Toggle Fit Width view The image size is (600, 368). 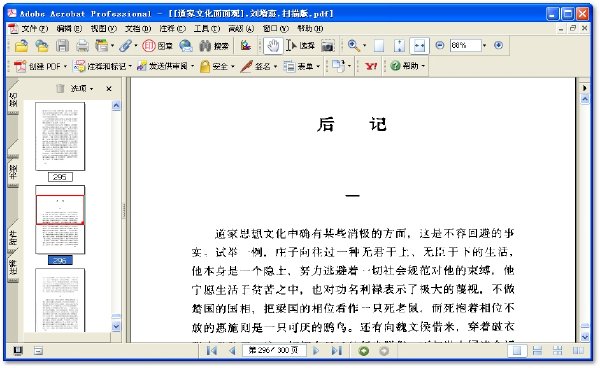(x=419, y=46)
